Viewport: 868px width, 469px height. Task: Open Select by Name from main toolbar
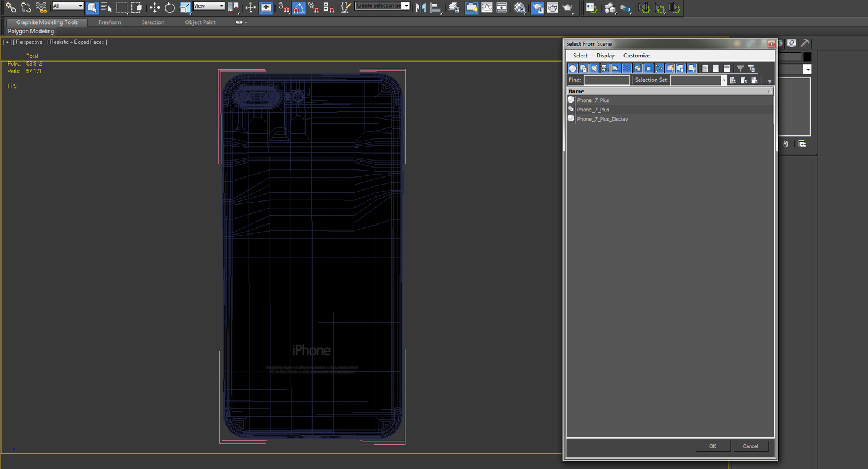pos(107,8)
